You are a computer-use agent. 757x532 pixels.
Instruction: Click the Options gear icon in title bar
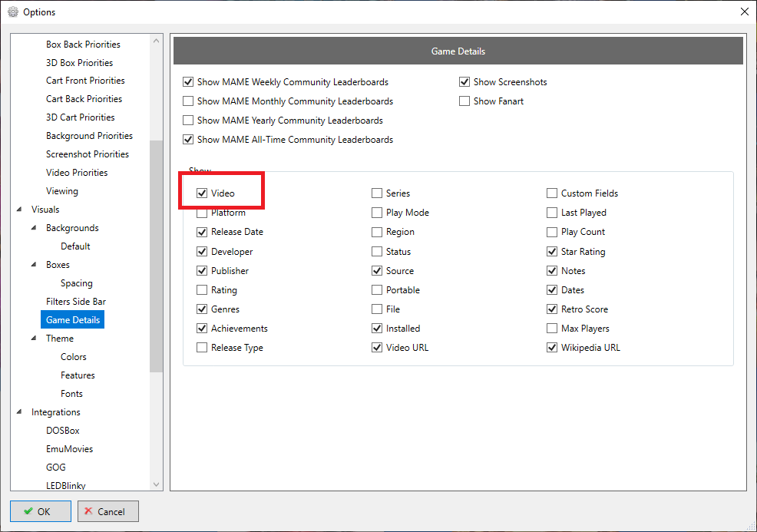(x=13, y=12)
